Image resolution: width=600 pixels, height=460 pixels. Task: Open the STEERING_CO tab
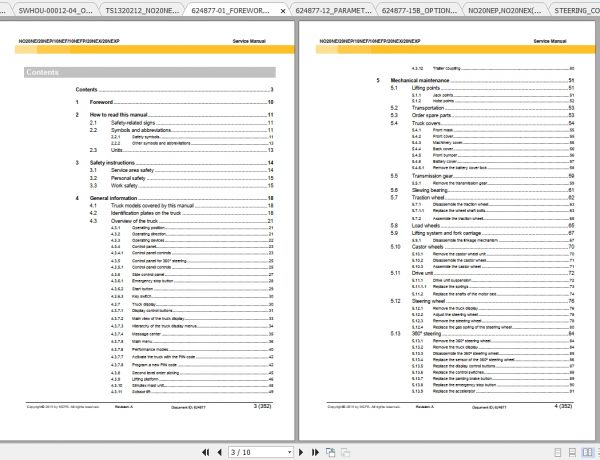tap(576, 10)
